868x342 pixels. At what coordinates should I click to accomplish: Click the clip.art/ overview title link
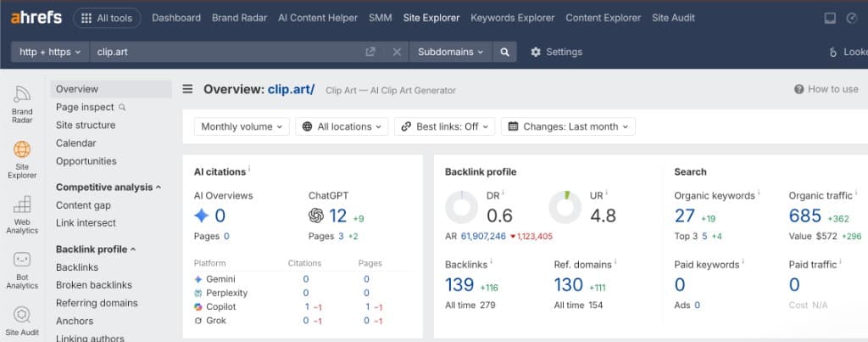click(x=292, y=89)
